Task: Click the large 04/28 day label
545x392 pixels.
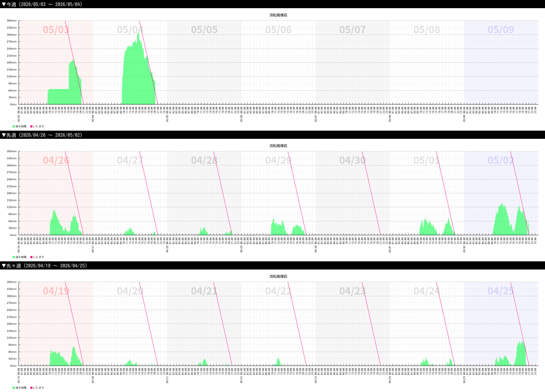Action: click(x=204, y=161)
